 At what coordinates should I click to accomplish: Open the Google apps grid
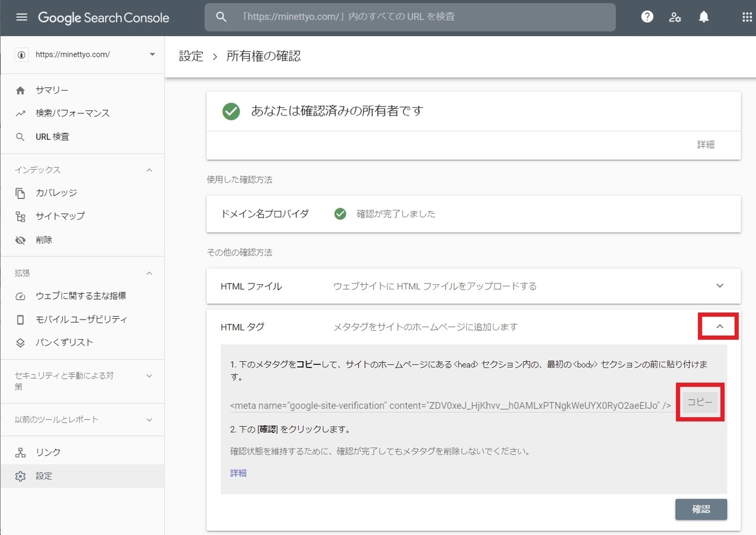point(747,17)
